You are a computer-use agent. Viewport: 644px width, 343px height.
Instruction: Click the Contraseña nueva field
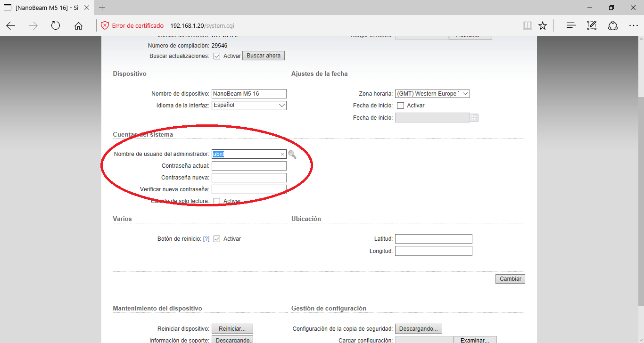click(249, 178)
